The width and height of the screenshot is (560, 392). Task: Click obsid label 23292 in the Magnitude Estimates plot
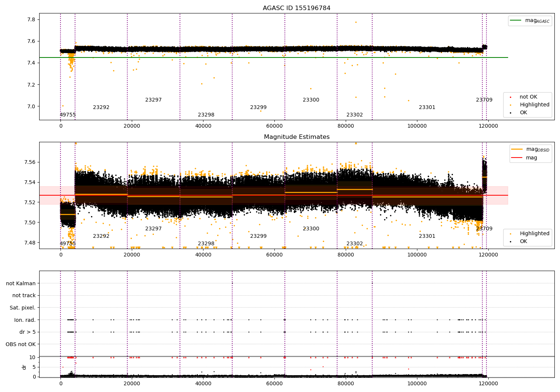(x=101, y=236)
